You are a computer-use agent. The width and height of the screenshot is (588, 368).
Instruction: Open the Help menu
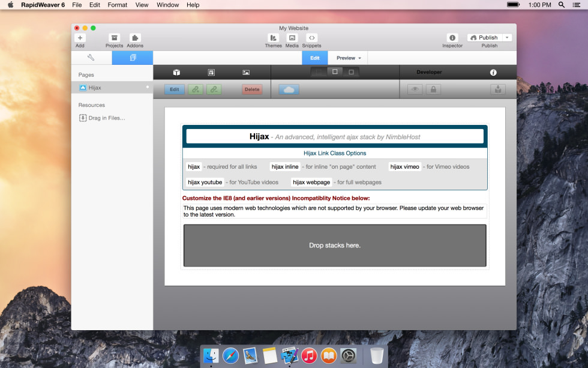point(193,5)
